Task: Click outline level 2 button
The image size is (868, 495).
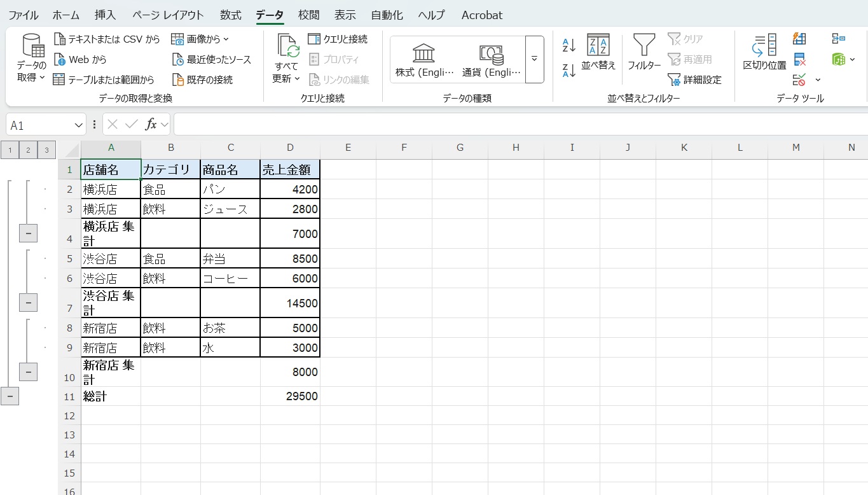Action: pos(28,150)
